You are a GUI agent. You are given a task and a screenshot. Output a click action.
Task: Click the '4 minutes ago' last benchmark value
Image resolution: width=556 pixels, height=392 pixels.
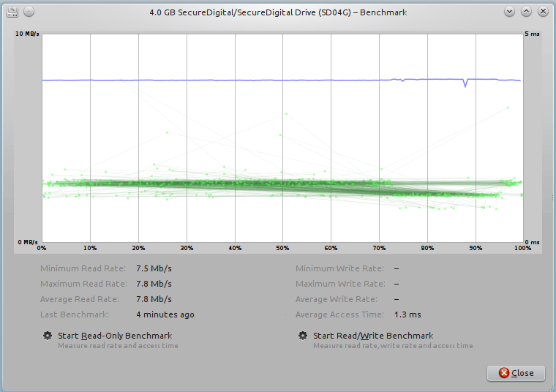(x=165, y=314)
